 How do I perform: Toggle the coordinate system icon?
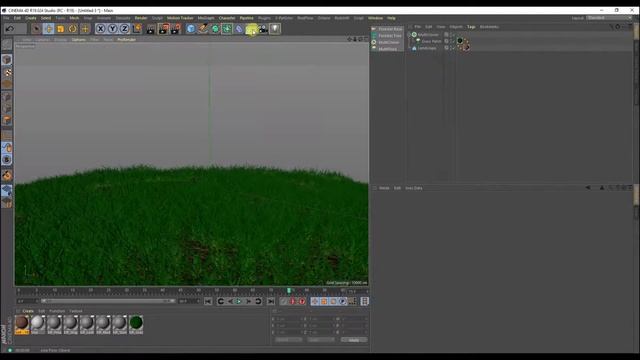point(137,29)
